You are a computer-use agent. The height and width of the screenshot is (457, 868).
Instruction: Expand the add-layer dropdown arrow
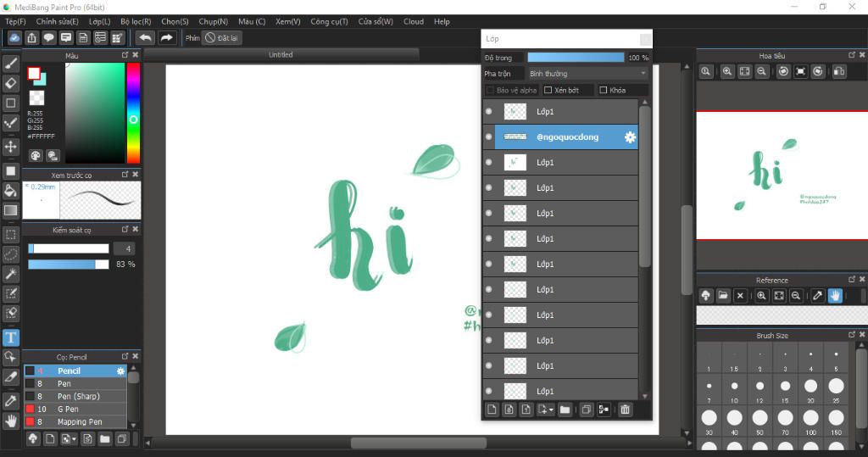(x=551, y=410)
